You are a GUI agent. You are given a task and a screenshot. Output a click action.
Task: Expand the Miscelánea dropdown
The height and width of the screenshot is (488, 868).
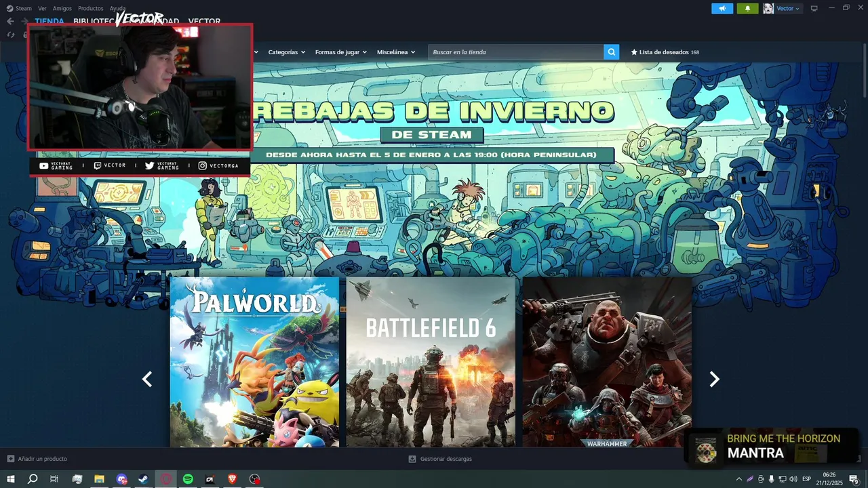pyautogui.click(x=396, y=52)
